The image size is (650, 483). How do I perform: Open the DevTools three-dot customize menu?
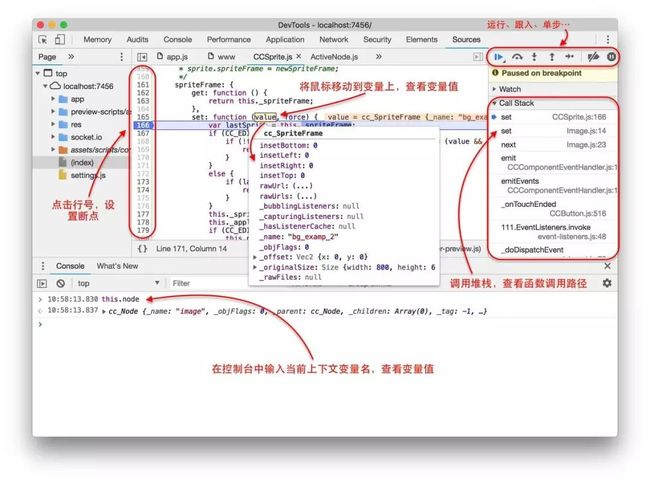coord(608,39)
